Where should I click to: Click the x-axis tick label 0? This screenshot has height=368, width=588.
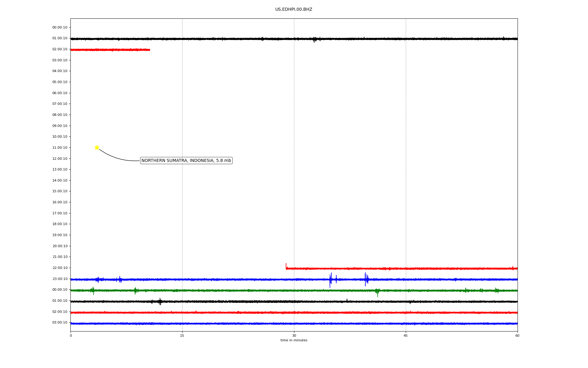(71, 336)
